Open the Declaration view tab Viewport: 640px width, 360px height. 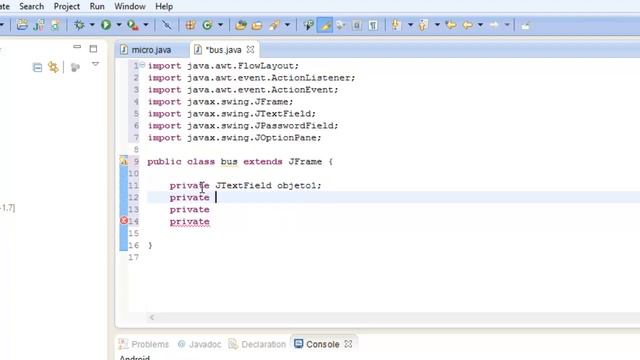pyautogui.click(x=258, y=344)
